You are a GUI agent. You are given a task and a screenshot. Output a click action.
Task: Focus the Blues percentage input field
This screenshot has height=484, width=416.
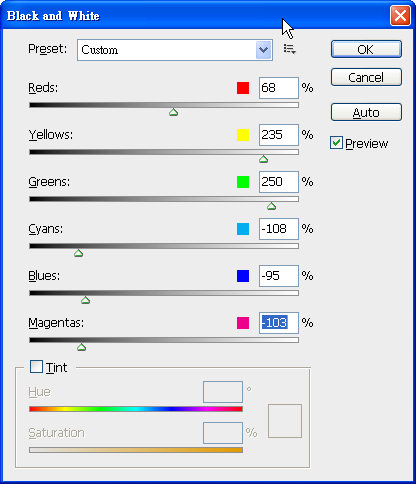(279, 276)
